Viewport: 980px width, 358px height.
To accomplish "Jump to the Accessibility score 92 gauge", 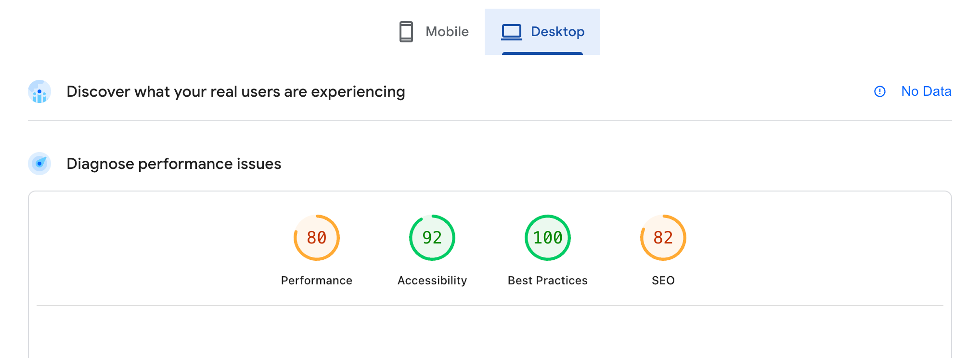I will pyautogui.click(x=432, y=238).
